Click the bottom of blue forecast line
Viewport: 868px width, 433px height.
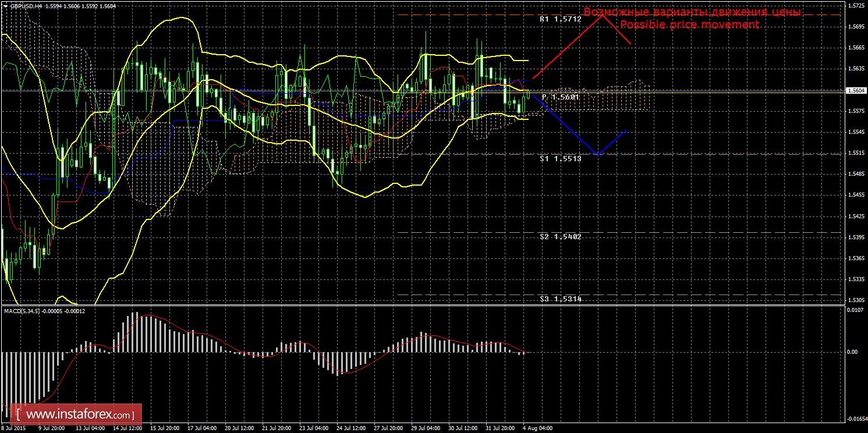coord(597,154)
